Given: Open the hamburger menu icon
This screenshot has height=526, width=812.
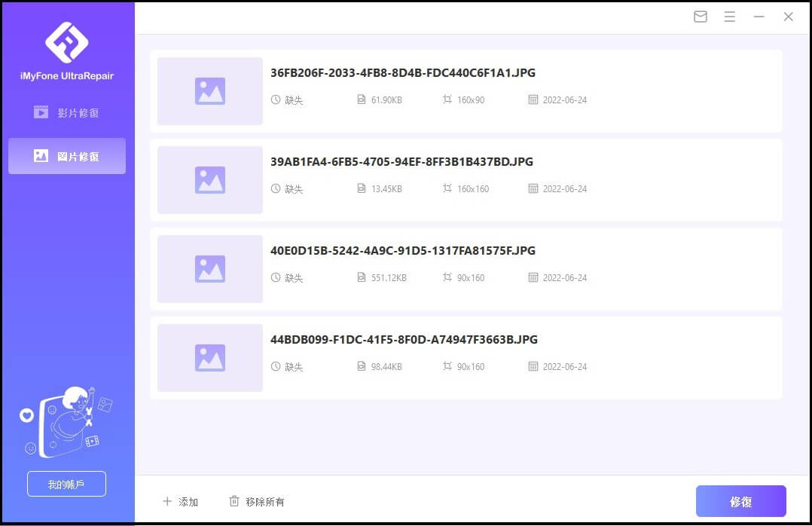Looking at the screenshot, I should click(729, 17).
